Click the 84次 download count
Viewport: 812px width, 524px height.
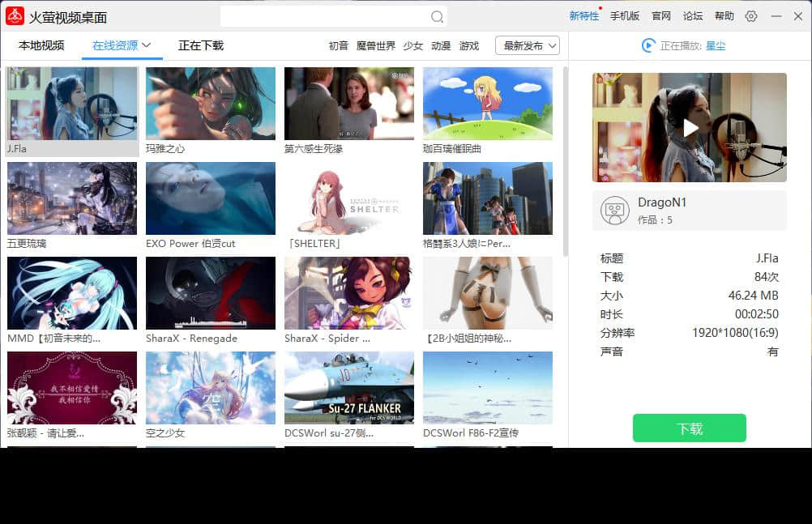(x=767, y=276)
